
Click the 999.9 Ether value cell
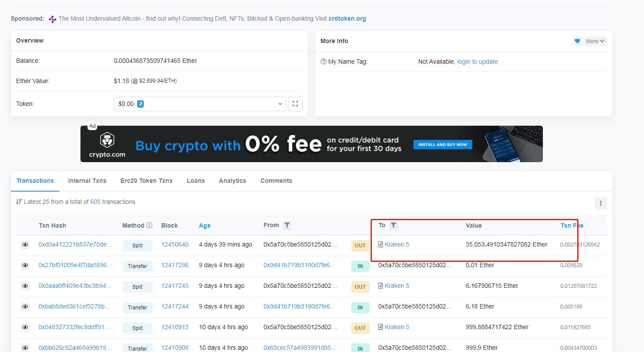(x=482, y=348)
